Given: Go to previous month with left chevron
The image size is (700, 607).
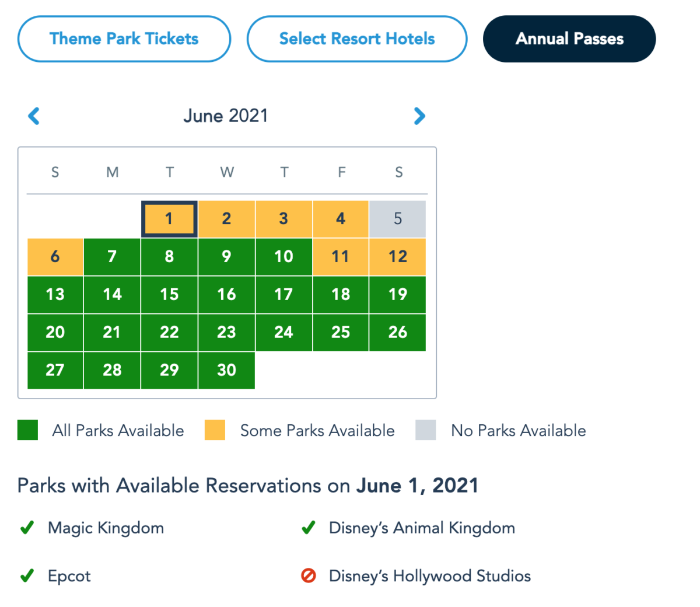Looking at the screenshot, I should click(34, 116).
